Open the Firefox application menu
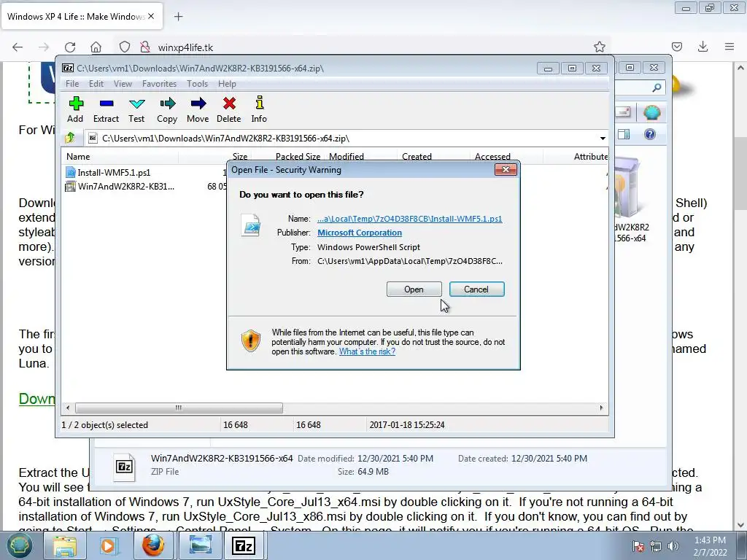 pyautogui.click(x=729, y=47)
